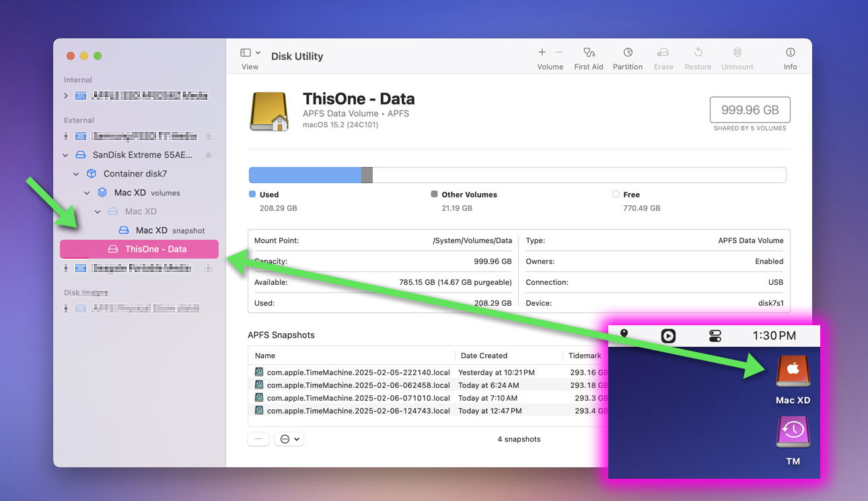Click the Free legend swatch
Screen dimensions: 868x501
pyautogui.click(x=616, y=194)
